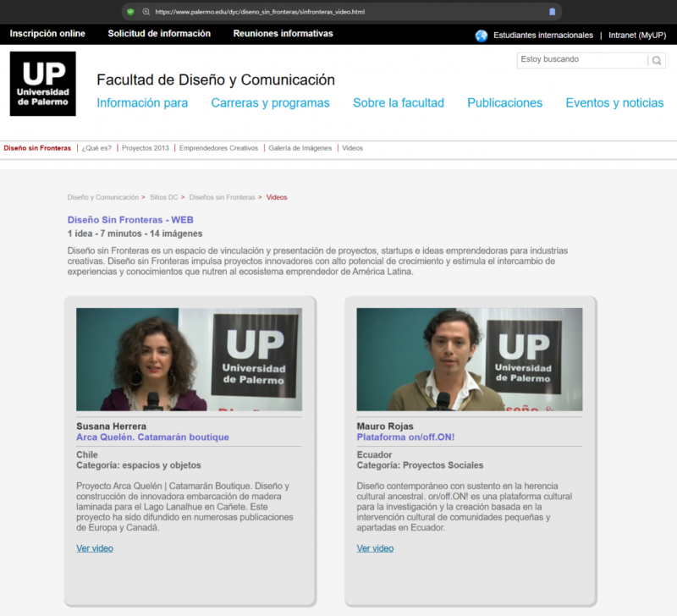Open Susana Herrera's video thumbnail

point(189,359)
